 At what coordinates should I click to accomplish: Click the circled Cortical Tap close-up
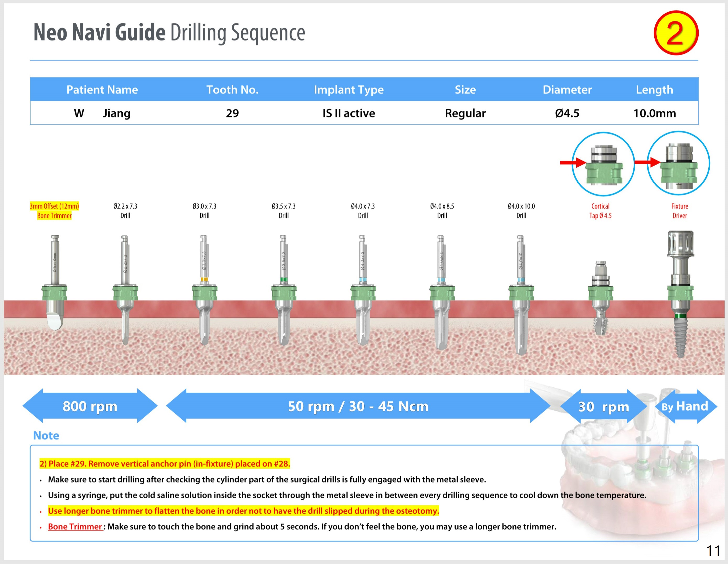tap(603, 163)
